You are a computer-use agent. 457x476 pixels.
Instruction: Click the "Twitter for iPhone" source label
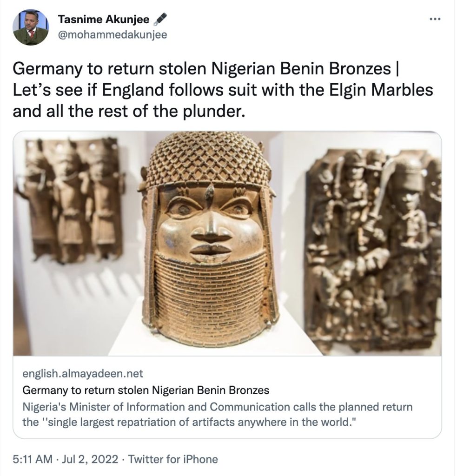(x=172, y=459)
